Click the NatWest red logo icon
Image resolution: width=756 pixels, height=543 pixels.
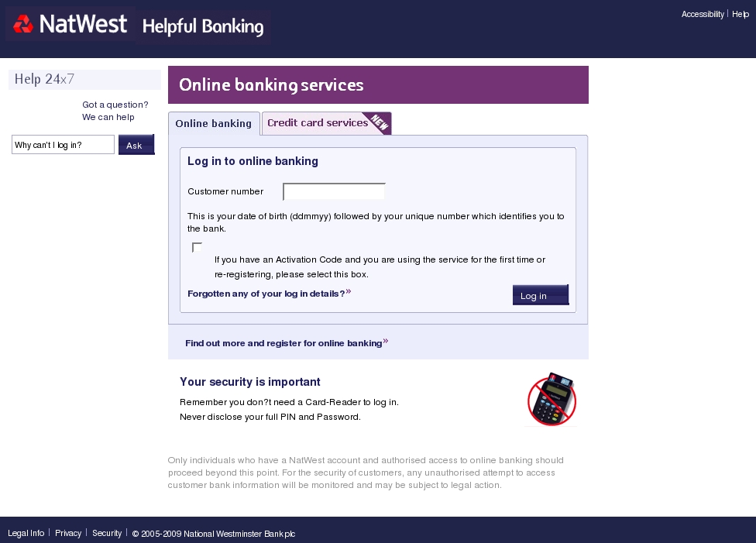[x=23, y=24]
